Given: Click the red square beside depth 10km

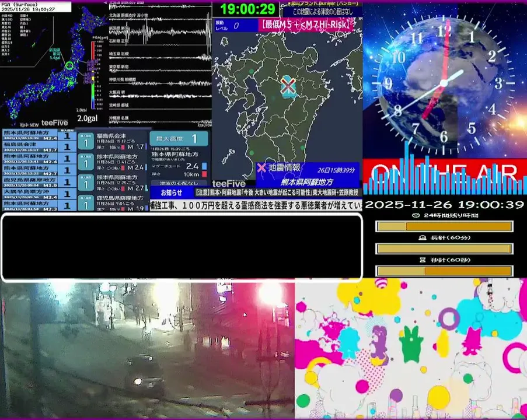Looking at the screenshot, I should point(204,174).
